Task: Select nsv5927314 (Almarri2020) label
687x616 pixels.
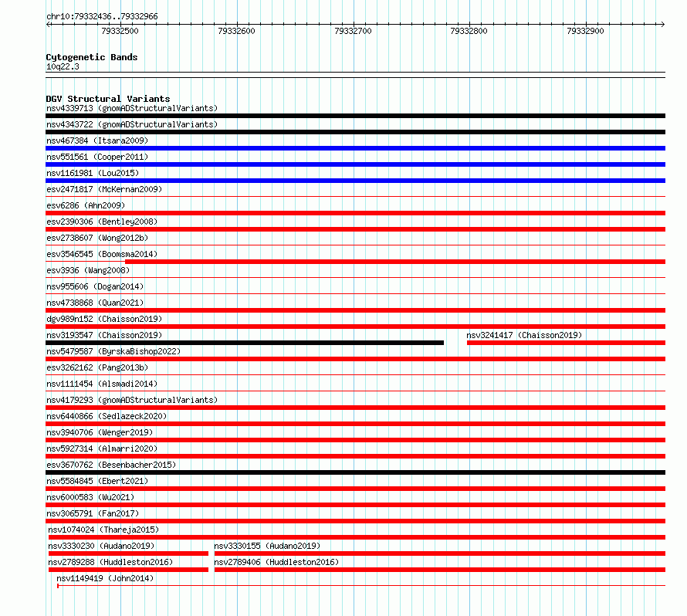Action: 102,448
